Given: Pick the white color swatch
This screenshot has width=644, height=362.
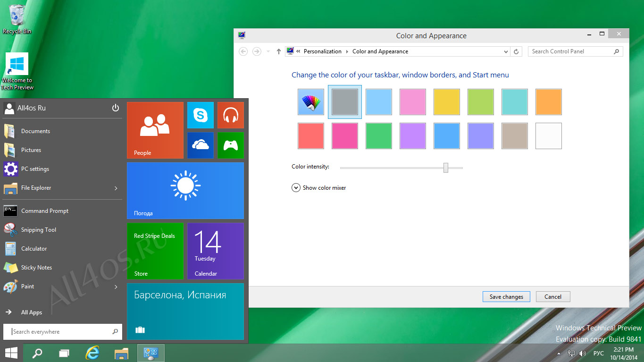Looking at the screenshot, I should pos(549,136).
